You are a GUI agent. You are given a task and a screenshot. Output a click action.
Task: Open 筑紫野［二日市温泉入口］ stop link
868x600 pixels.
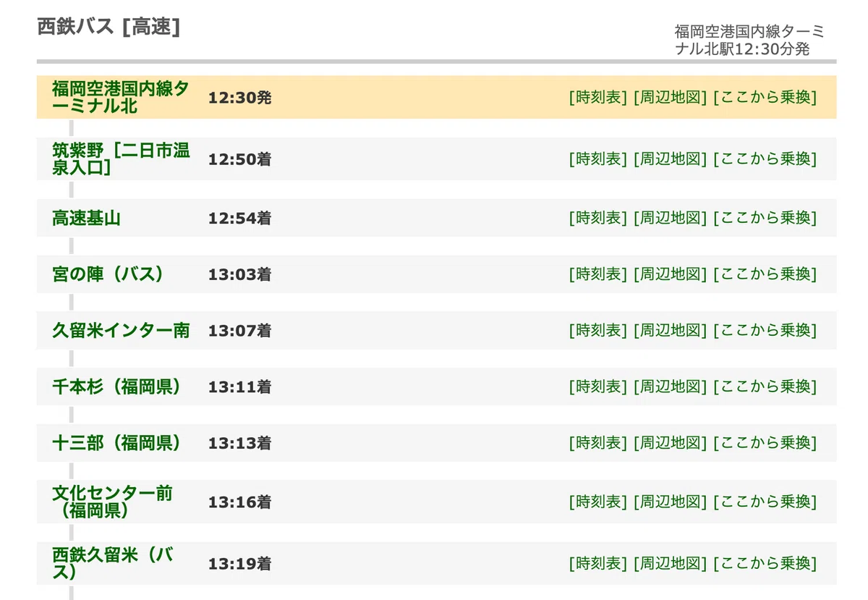[121, 159]
